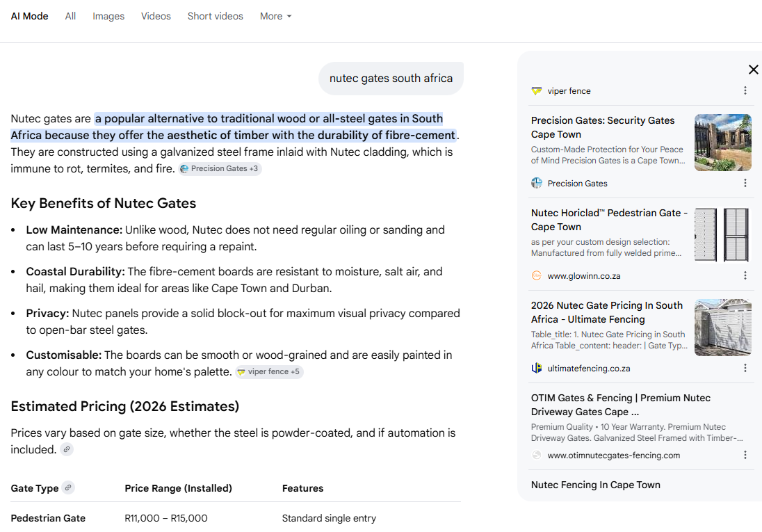The height and width of the screenshot is (532, 762).
Task: Click the 'Customisable:' bullet label
Action: point(64,355)
